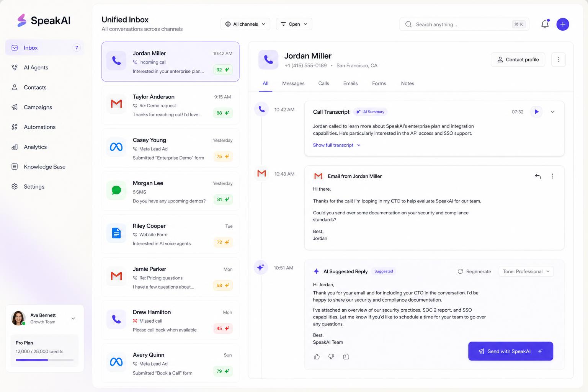This screenshot has width=588, height=392.
Task: Click the AI score 45 badge
Action: click(223, 328)
